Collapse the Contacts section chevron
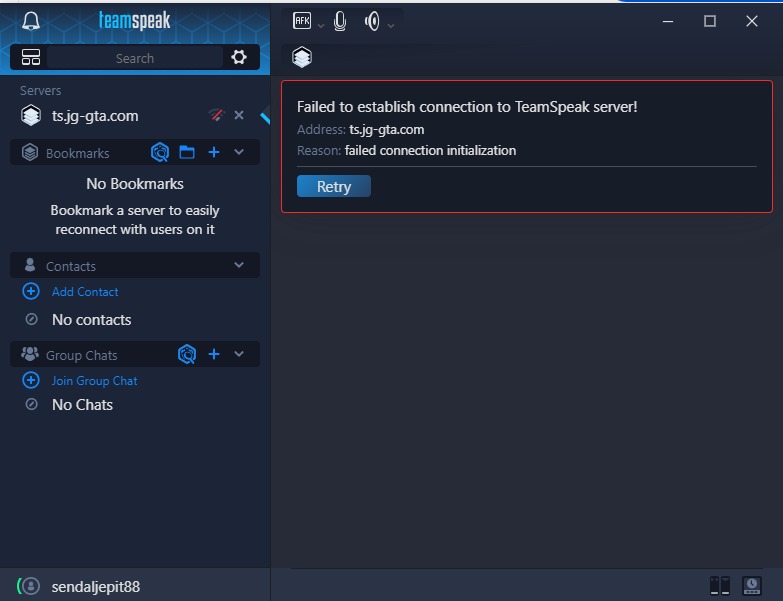The image size is (783, 601). 239,265
